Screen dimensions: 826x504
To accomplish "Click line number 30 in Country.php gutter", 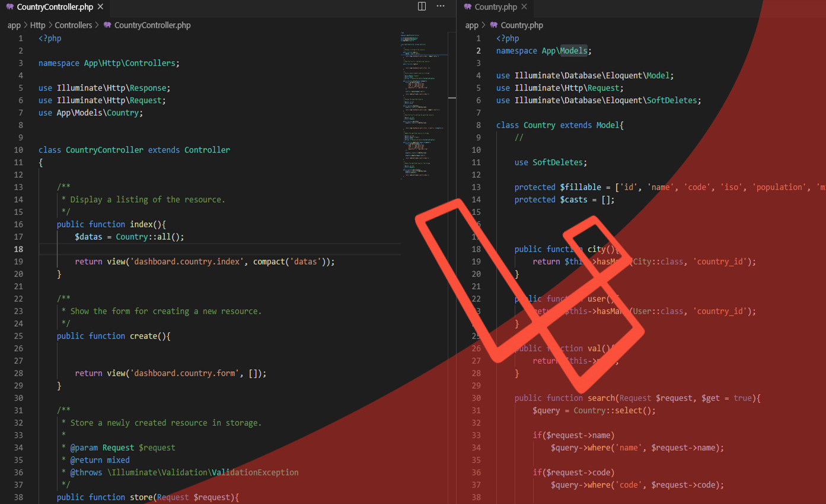I will coord(476,398).
